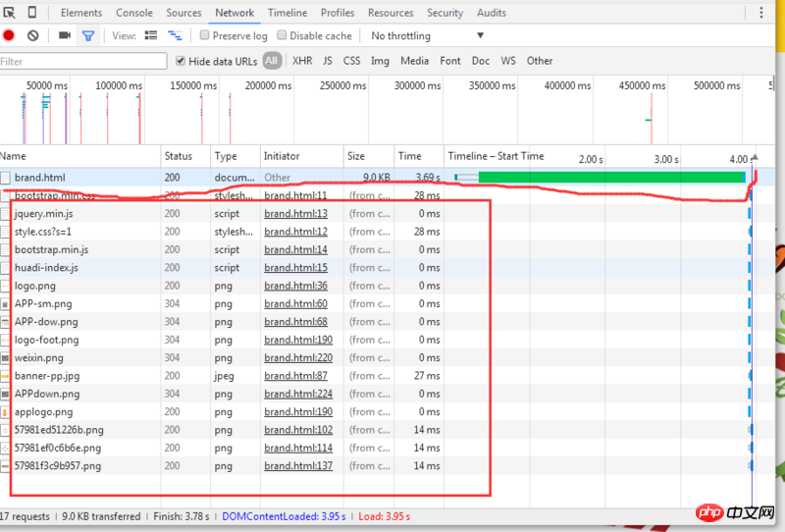
Task: Click the Status column header to sort
Action: point(179,156)
